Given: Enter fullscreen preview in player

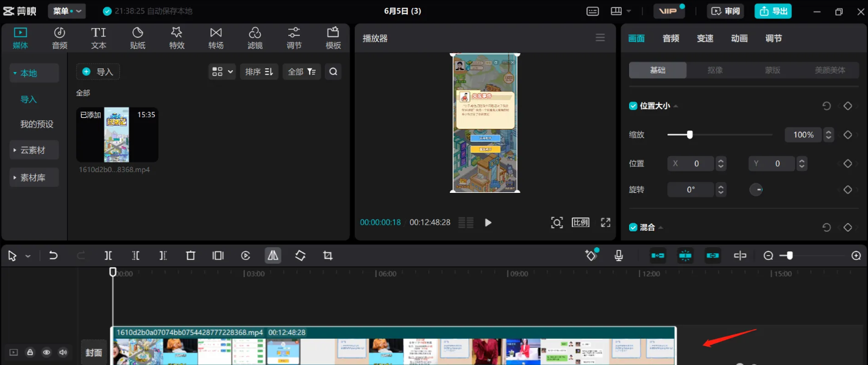Looking at the screenshot, I should 605,223.
